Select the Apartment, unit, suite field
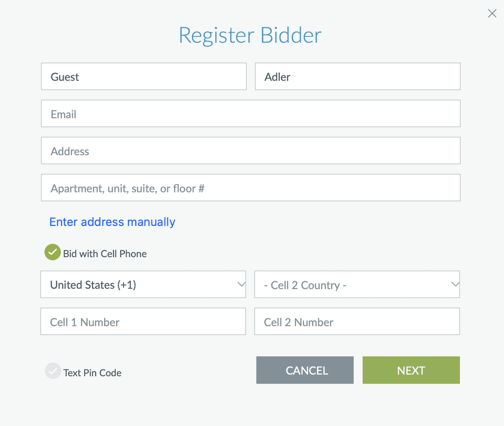 (x=250, y=188)
